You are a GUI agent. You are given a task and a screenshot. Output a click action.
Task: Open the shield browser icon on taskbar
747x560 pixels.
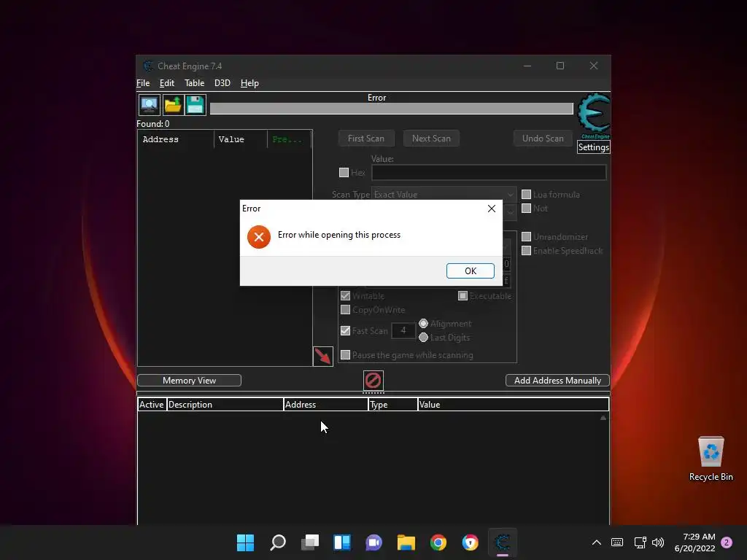pos(471,542)
